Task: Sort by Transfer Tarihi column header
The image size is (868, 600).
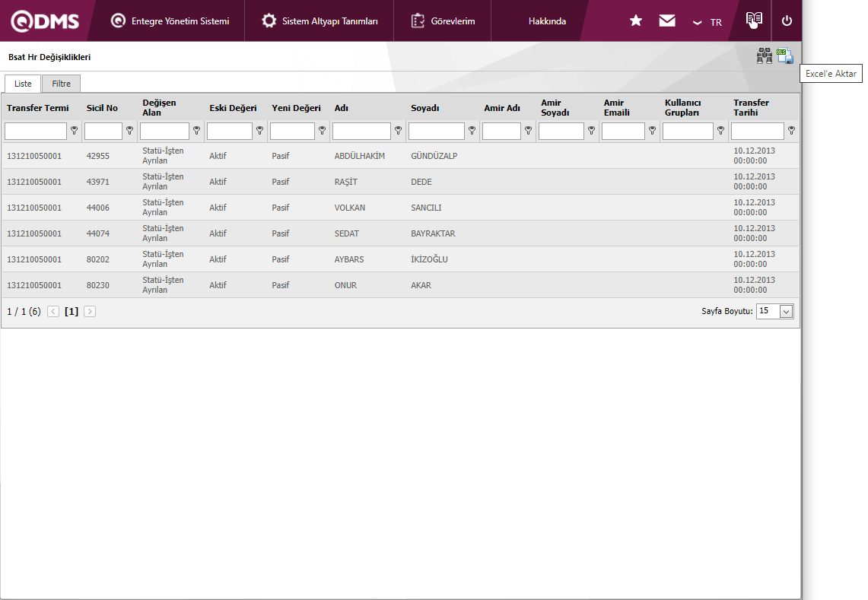Action: pyautogui.click(x=751, y=107)
